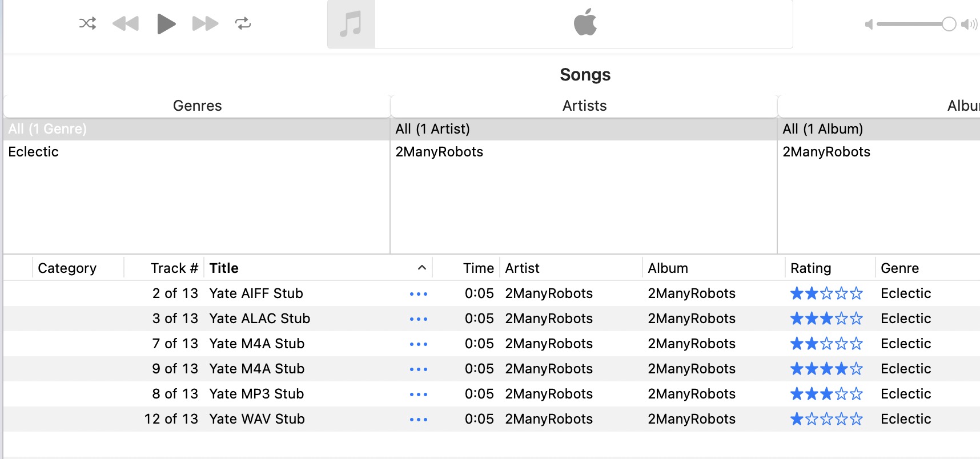
Task: Reverse sort order via Title column arrow
Action: (x=422, y=268)
